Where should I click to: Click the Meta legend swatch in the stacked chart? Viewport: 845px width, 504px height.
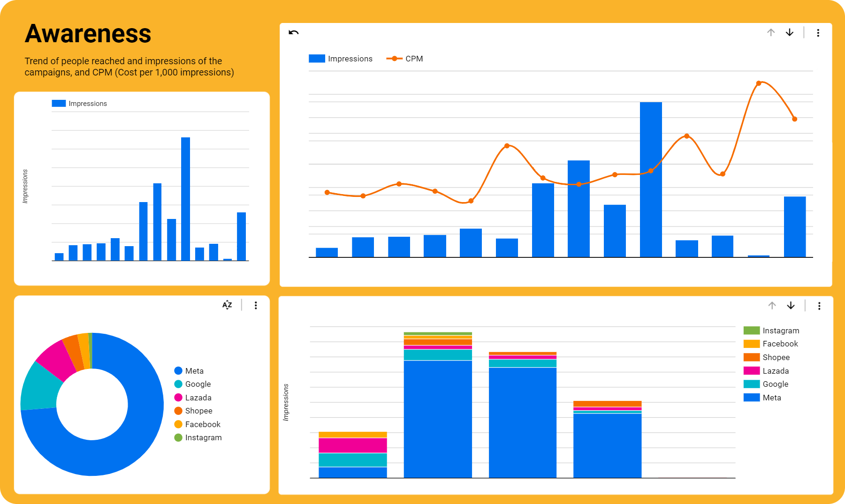752,398
